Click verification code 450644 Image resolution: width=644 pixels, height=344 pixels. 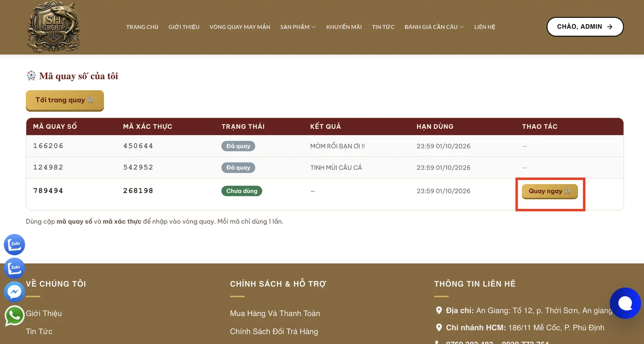[x=138, y=146]
